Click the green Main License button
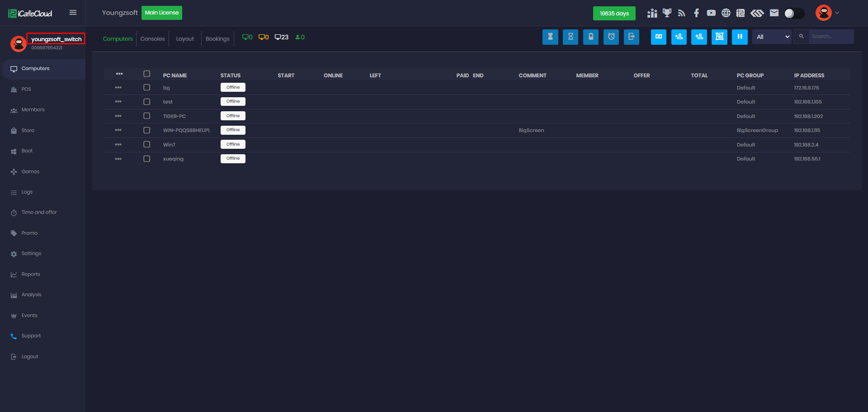 [x=161, y=13]
